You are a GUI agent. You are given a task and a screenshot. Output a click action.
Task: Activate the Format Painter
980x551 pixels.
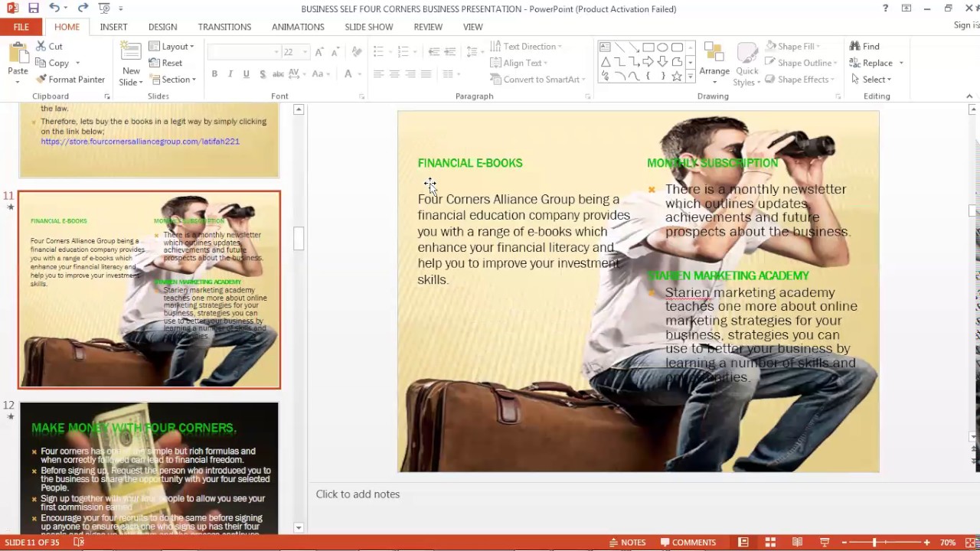(70, 80)
